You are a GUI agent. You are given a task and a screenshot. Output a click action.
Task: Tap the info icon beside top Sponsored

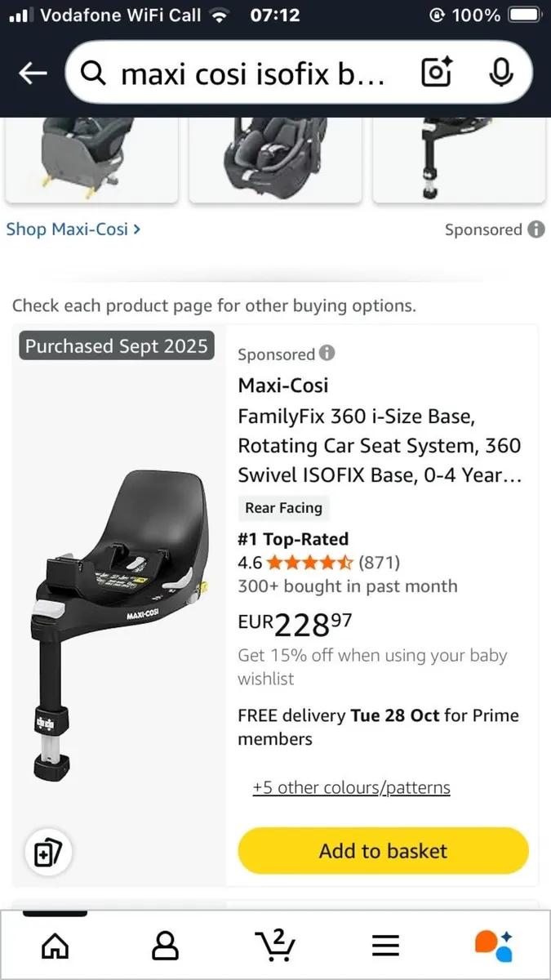point(536,229)
